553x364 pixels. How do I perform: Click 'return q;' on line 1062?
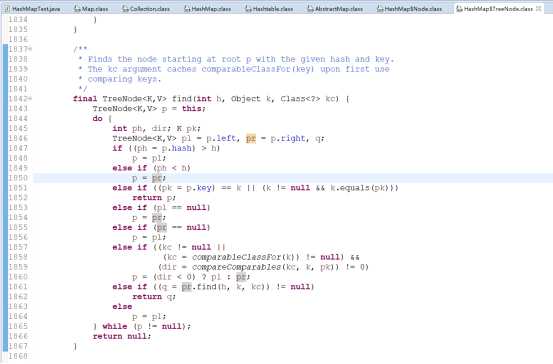(154, 297)
